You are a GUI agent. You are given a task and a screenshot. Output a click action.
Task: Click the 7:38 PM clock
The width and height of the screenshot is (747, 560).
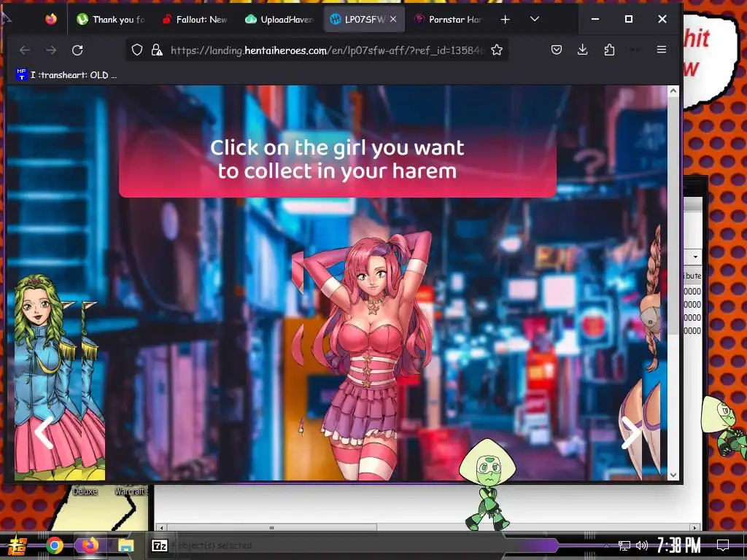tap(678, 545)
